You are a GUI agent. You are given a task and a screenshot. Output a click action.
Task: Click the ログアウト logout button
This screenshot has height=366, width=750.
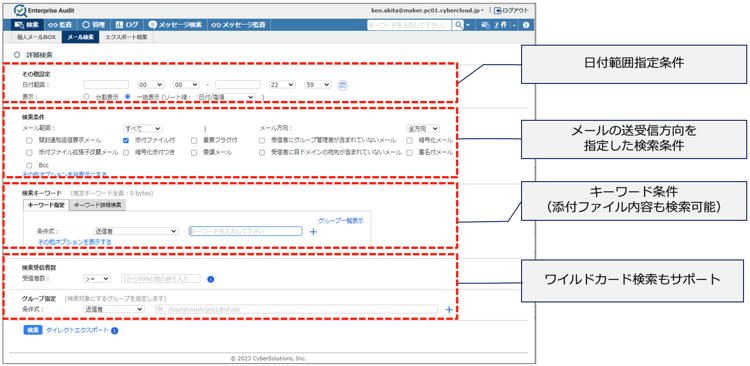(x=511, y=10)
